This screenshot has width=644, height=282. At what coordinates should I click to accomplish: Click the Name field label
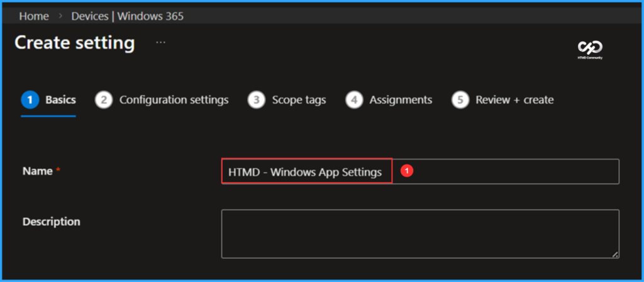point(38,171)
